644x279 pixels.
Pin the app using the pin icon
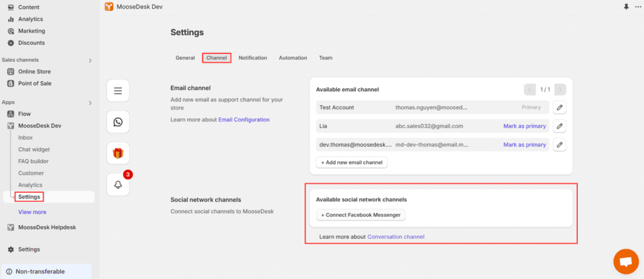pos(626,7)
